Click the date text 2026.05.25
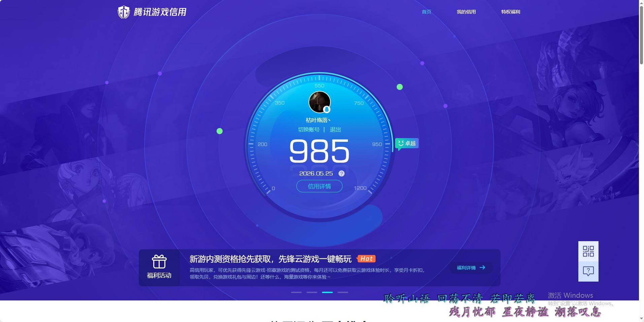644x322 pixels. click(x=316, y=173)
